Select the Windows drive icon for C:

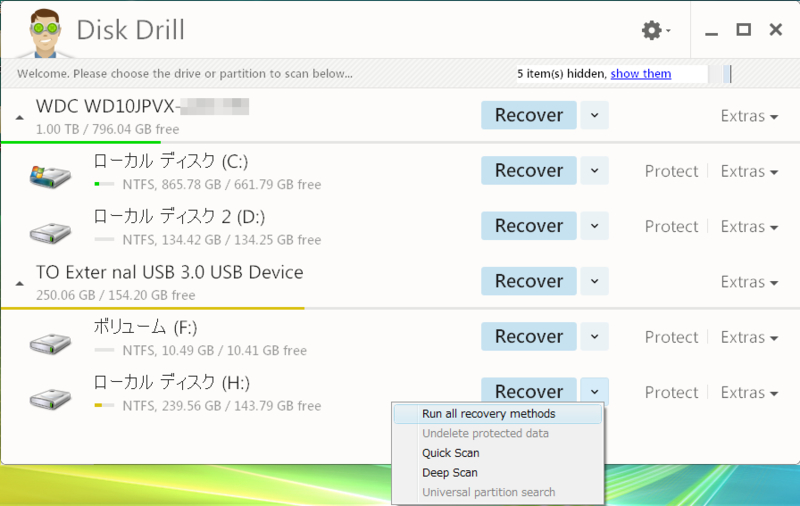(x=50, y=176)
